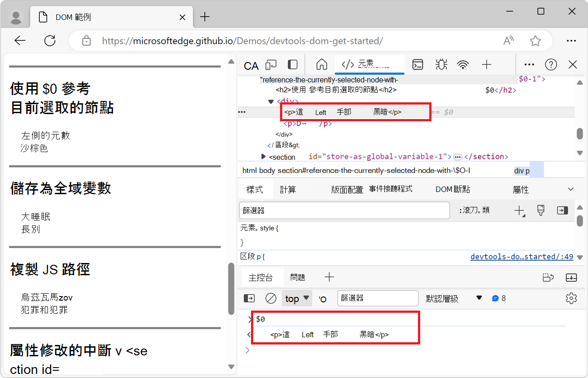Viewport: 588px width, 378px height.
Task: Open the 事件接聽程式 event listeners tab
Action: click(x=391, y=189)
